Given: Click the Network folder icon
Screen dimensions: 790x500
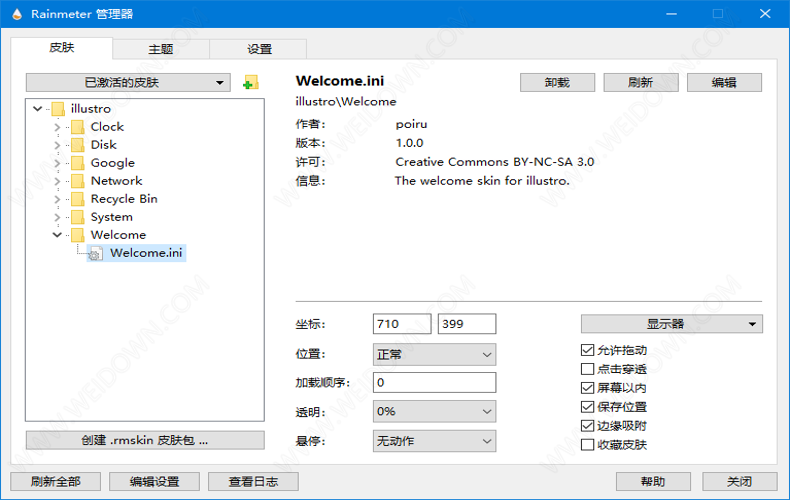Looking at the screenshot, I should click(x=78, y=181).
